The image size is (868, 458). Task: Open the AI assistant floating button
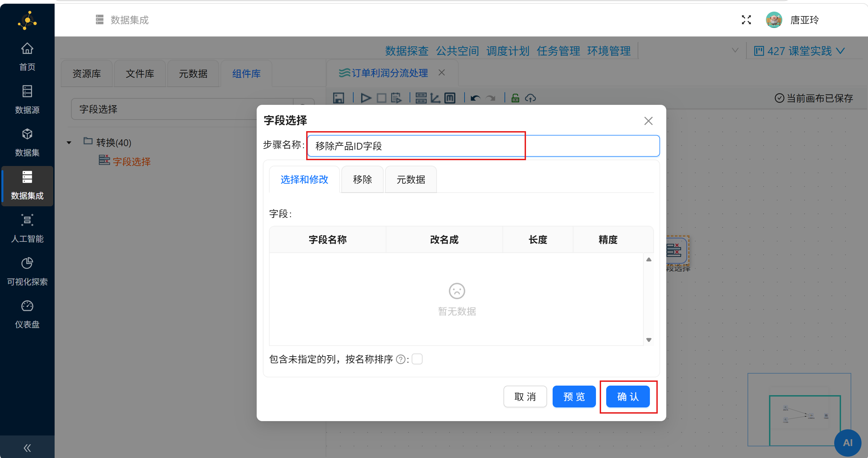848,443
